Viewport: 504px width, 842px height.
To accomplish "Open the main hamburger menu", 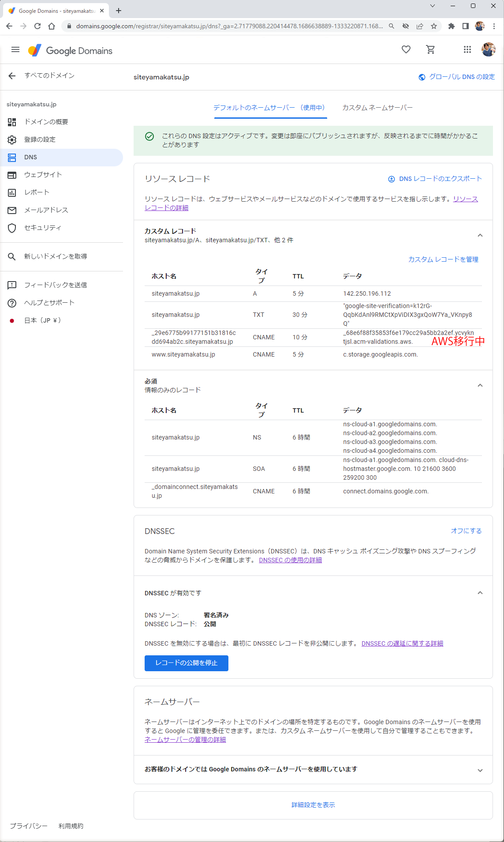I will 15,50.
